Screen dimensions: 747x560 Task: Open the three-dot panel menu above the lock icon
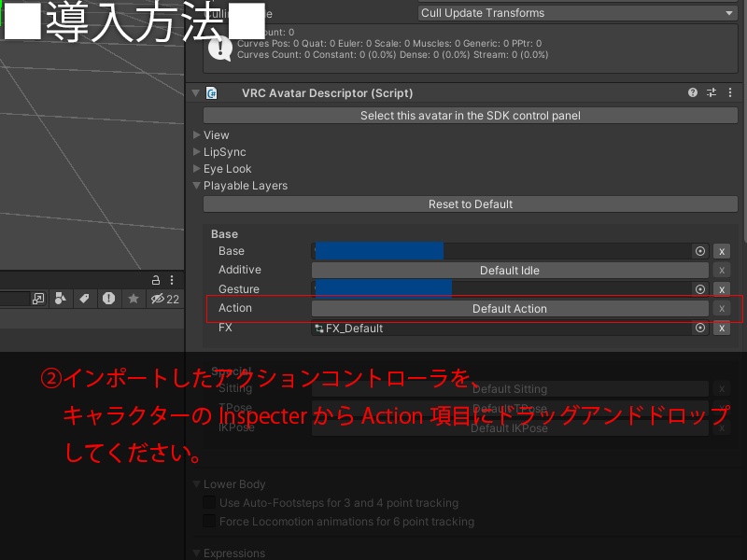pos(172,280)
